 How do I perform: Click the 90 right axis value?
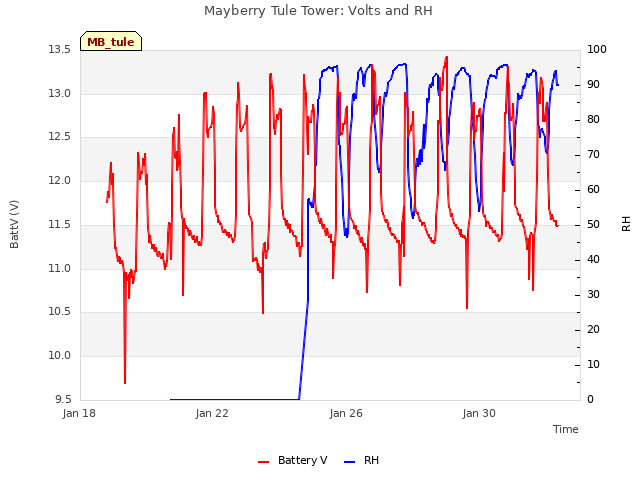593,85
